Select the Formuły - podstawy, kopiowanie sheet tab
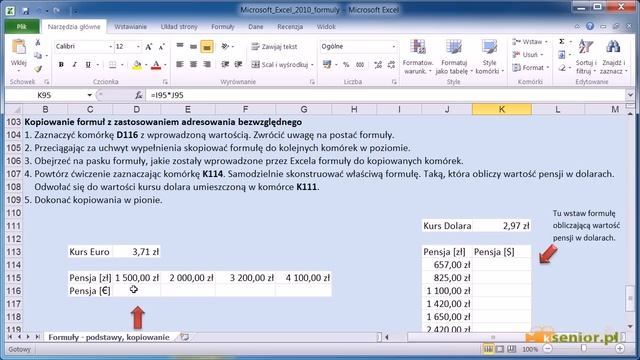This screenshot has height=360, width=640. [x=109, y=337]
